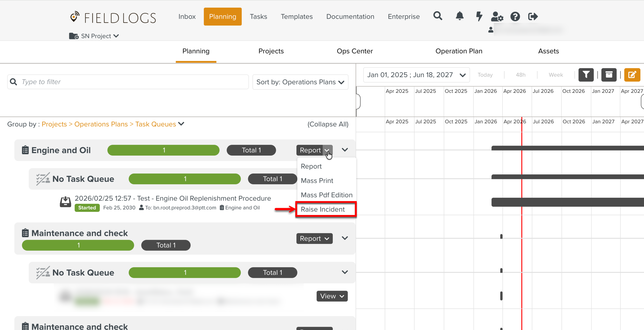Screen dimensions: 644x330
Task: Switch to the Ops Center tab
Action: 355,51
